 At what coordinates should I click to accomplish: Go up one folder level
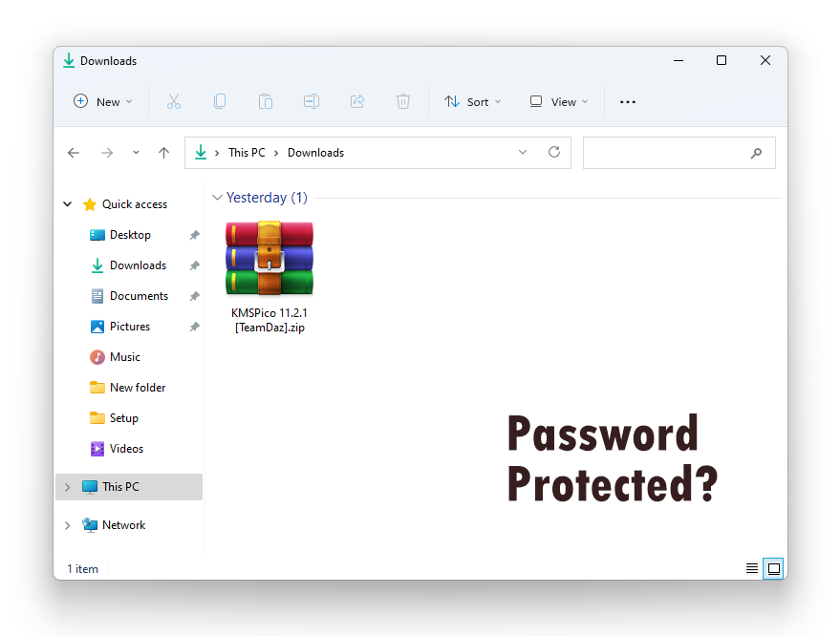[164, 153]
